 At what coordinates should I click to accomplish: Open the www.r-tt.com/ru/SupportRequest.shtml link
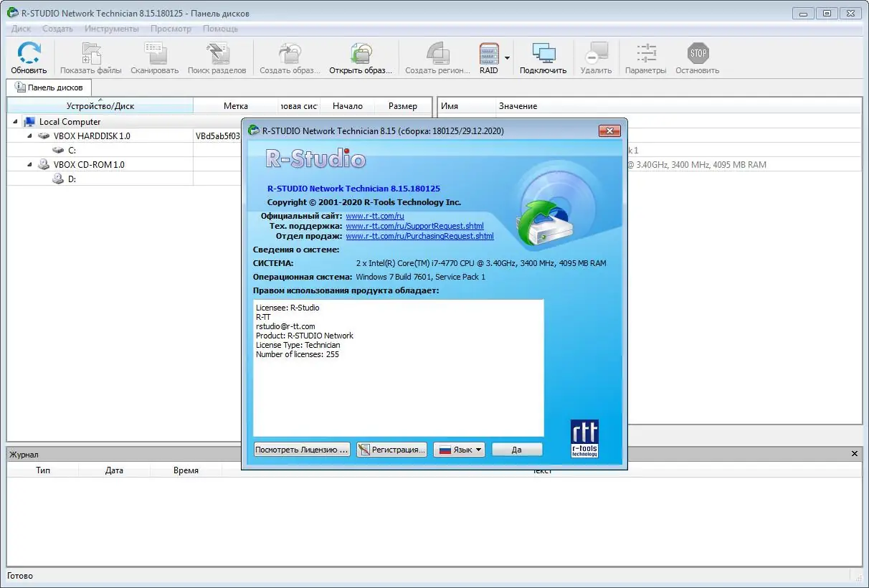tap(416, 225)
